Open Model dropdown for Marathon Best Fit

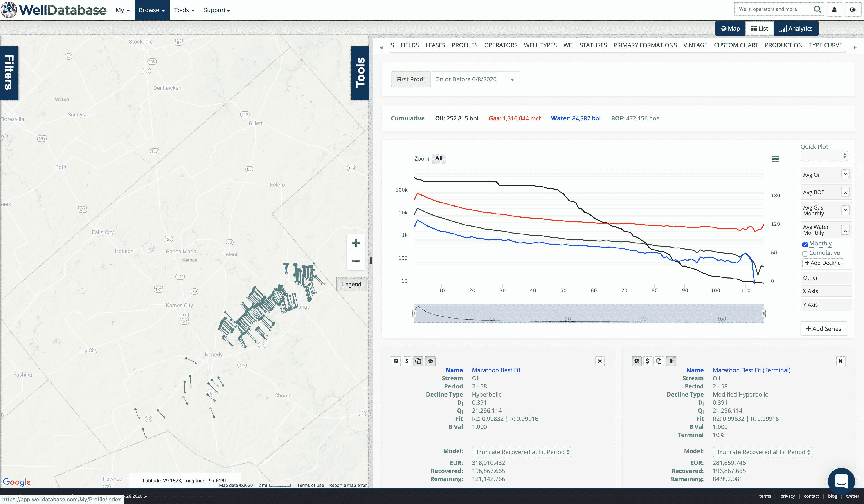click(522, 452)
